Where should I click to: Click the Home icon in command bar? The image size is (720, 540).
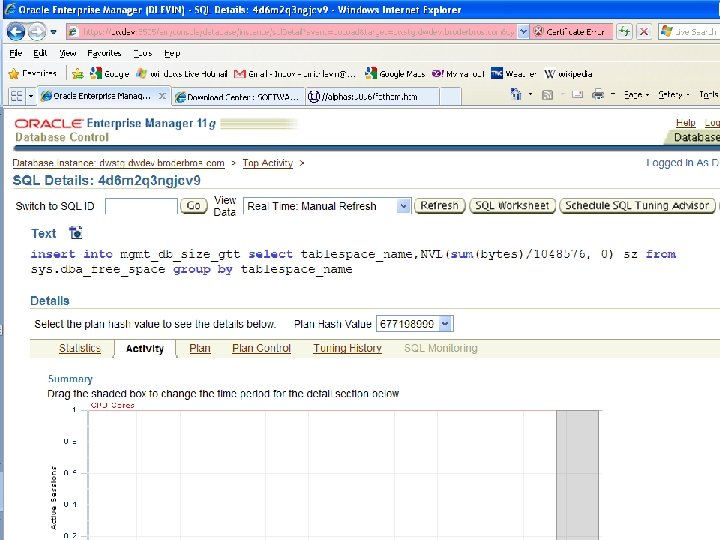(517, 94)
